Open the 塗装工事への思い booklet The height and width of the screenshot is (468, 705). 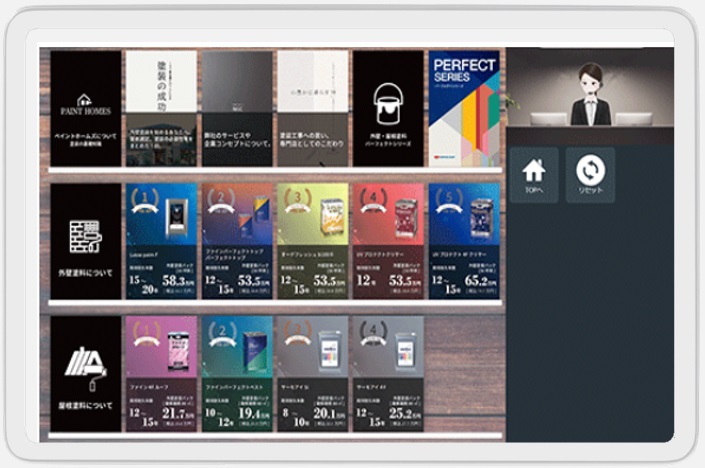click(312, 108)
